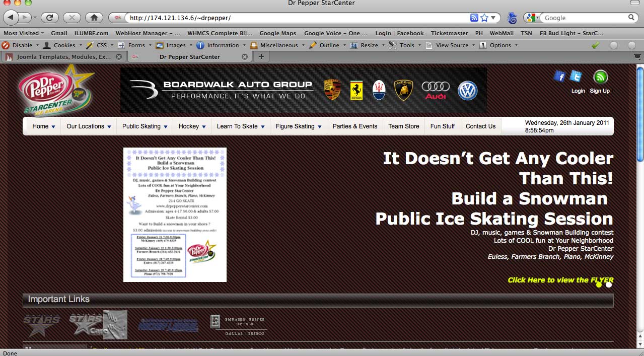Expand the Learn To Skate menu
This screenshot has width=644, height=356.
coord(241,126)
